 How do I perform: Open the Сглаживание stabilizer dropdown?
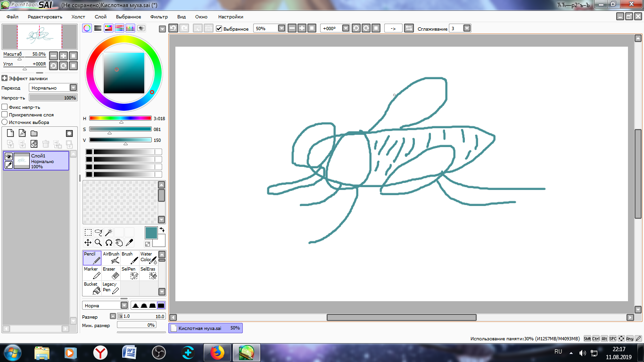tap(467, 28)
